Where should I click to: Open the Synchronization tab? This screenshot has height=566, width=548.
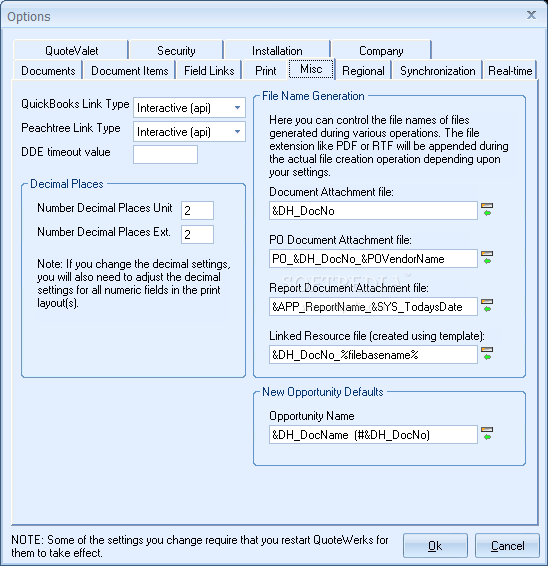point(438,70)
